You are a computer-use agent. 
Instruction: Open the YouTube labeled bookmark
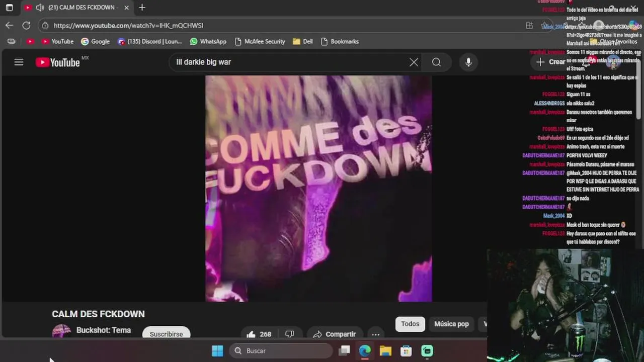[x=57, y=41]
